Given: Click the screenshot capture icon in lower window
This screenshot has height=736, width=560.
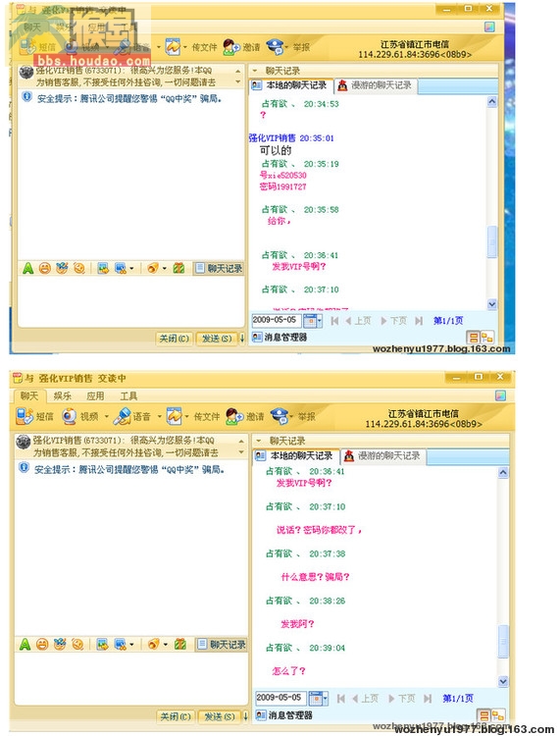Looking at the screenshot, I should tap(120, 645).
